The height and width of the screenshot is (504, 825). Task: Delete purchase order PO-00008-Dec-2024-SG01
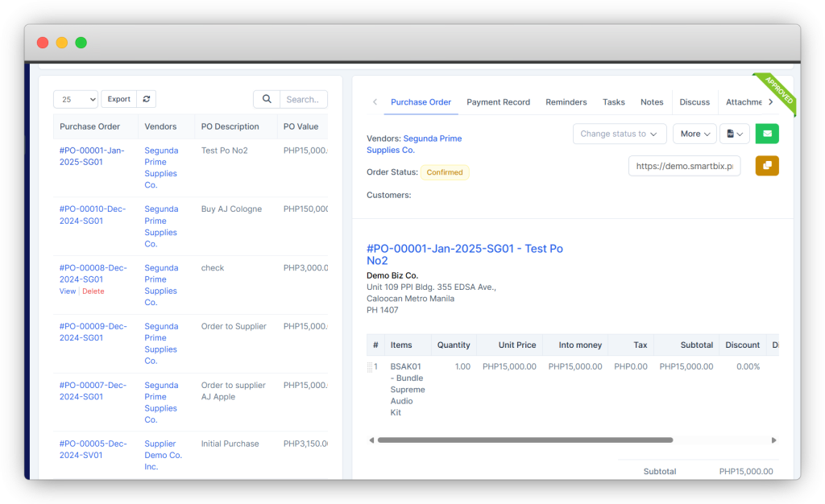tap(93, 291)
